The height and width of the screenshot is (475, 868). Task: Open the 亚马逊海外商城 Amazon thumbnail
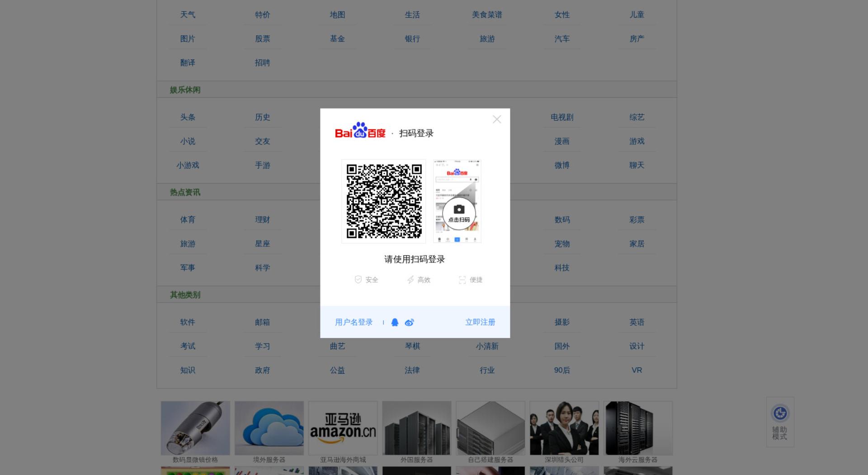[x=343, y=428]
